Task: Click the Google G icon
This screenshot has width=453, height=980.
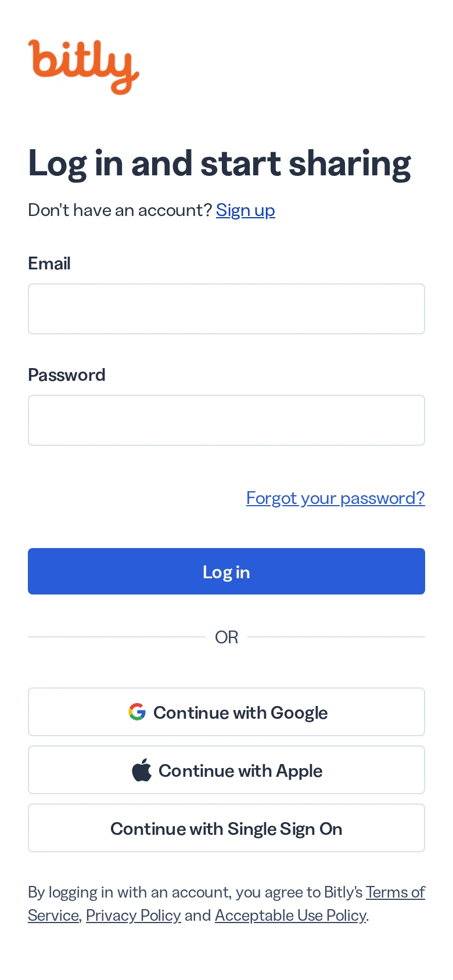Action: [x=137, y=712]
